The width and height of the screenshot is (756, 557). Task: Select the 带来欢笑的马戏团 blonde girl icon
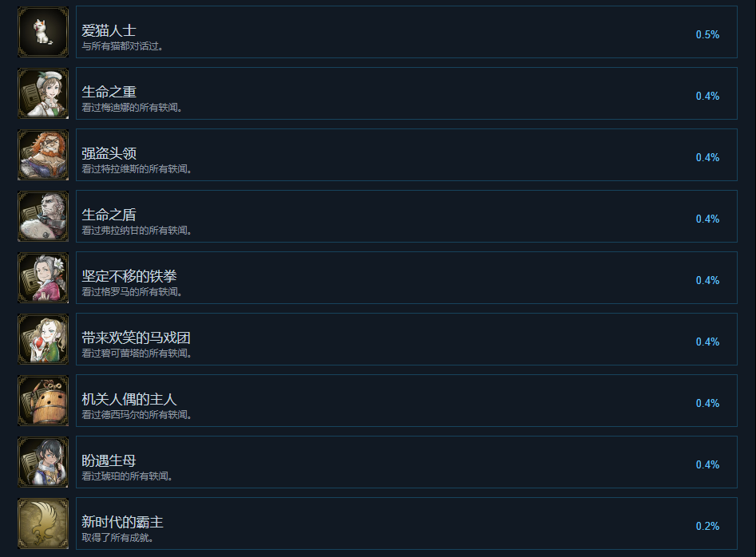(x=43, y=339)
